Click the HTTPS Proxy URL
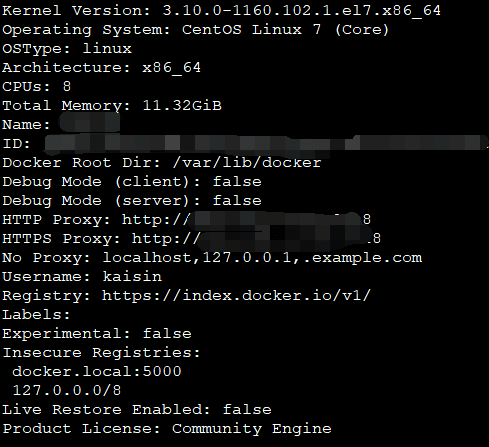489x447 pixels. tap(256, 239)
